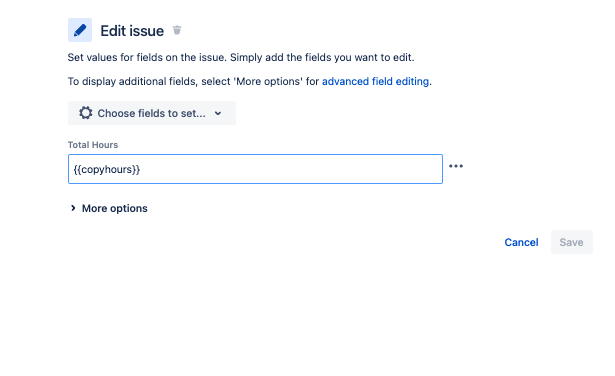Screen dimensions: 615x376
Task: Click the arrow chevron left of More options
Action: point(73,208)
